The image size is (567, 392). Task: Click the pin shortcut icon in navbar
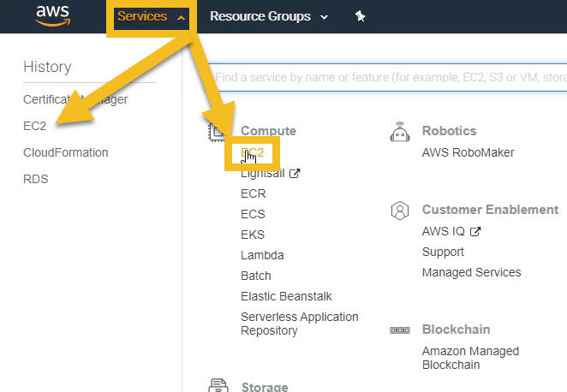click(x=360, y=16)
